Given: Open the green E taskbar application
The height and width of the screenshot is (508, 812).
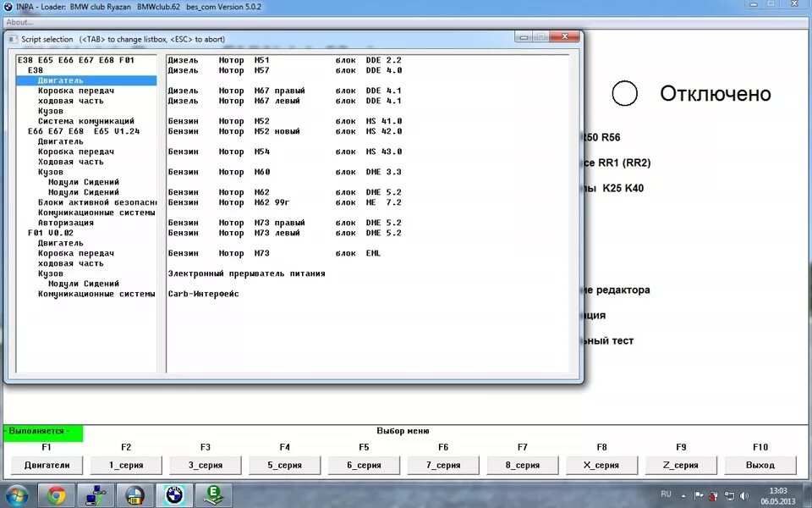Looking at the screenshot, I should coord(213,495).
